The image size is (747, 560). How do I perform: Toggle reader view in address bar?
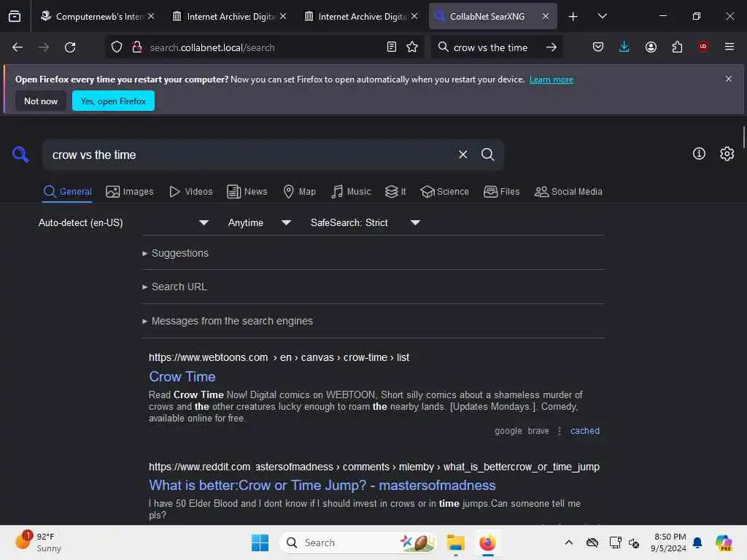tap(392, 47)
